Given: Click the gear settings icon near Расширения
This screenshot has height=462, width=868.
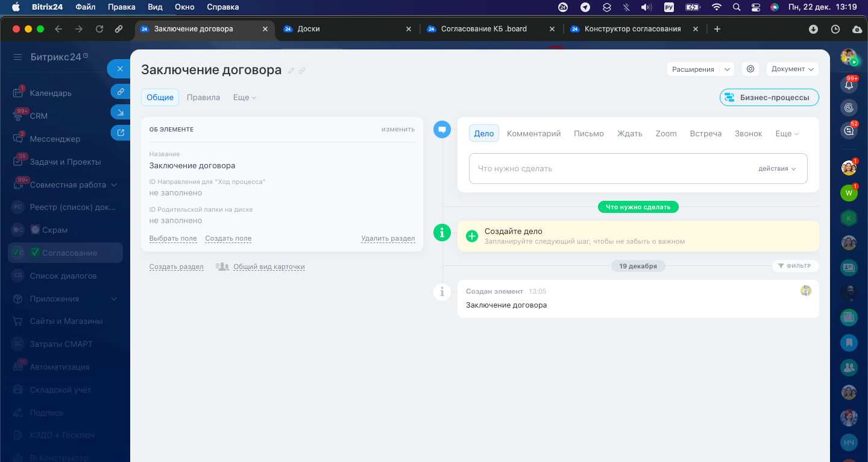Looking at the screenshot, I should pos(750,69).
